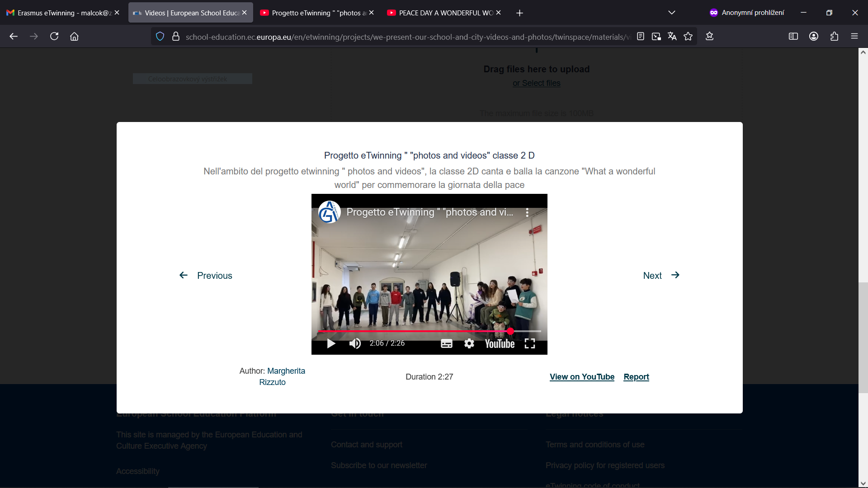Viewport: 868px width, 488px height.
Task: Go to Previous video
Action: click(x=206, y=276)
